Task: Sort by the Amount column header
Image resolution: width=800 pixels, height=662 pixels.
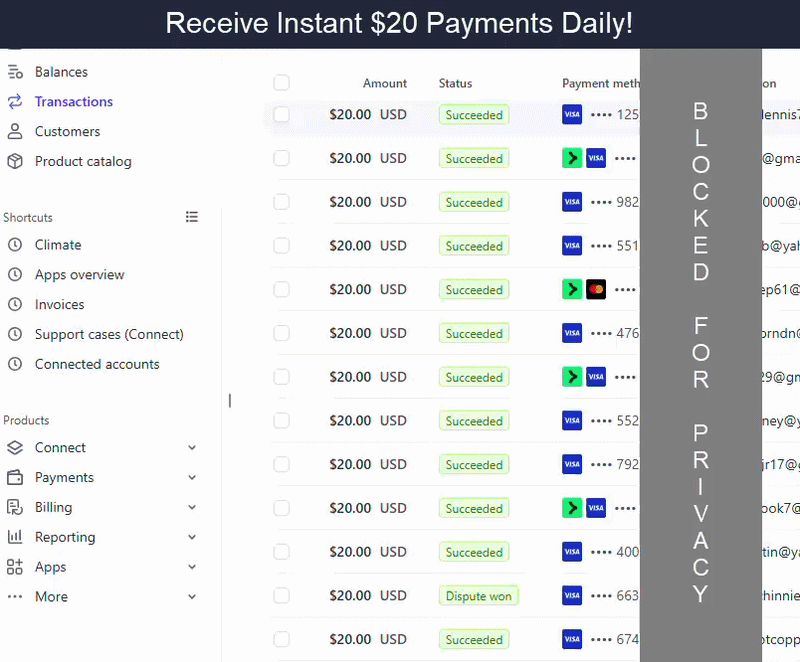Action: (x=385, y=83)
